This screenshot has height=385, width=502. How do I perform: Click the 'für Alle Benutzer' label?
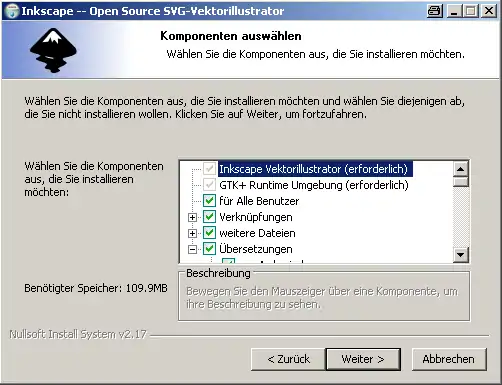pos(259,201)
